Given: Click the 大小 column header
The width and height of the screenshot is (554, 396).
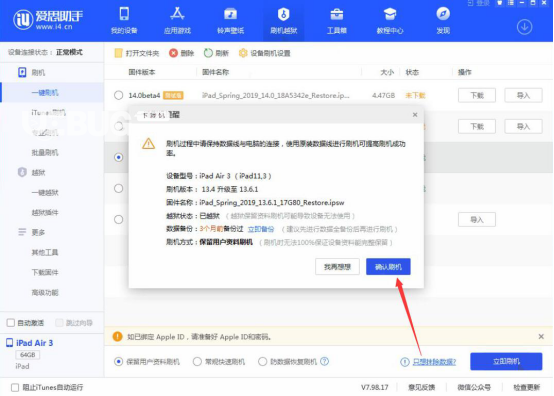Looking at the screenshot, I should coord(387,72).
